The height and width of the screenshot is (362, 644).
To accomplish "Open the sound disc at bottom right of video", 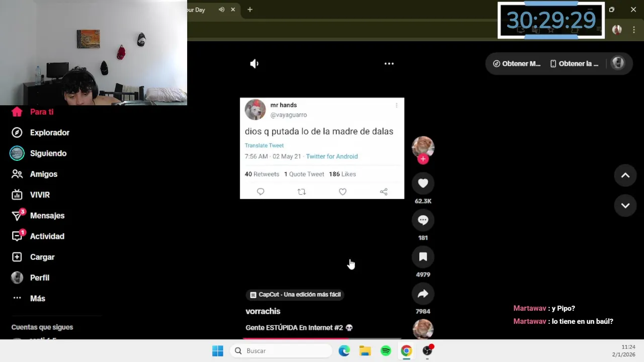I will click(x=423, y=329).
